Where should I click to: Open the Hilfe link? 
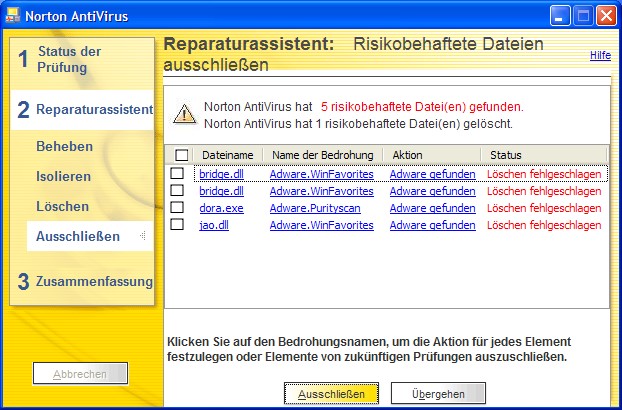tap(600, 55)
